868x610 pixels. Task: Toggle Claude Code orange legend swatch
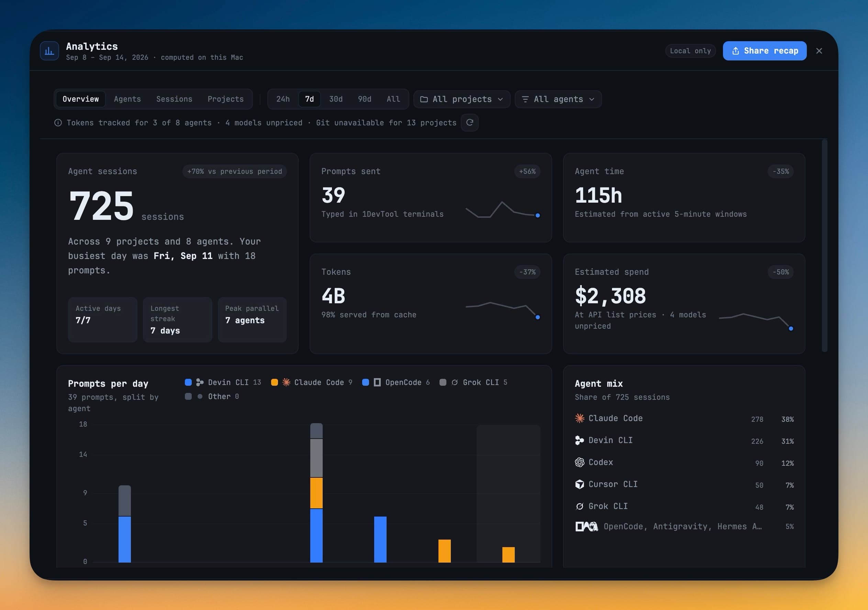coord(275,383)
